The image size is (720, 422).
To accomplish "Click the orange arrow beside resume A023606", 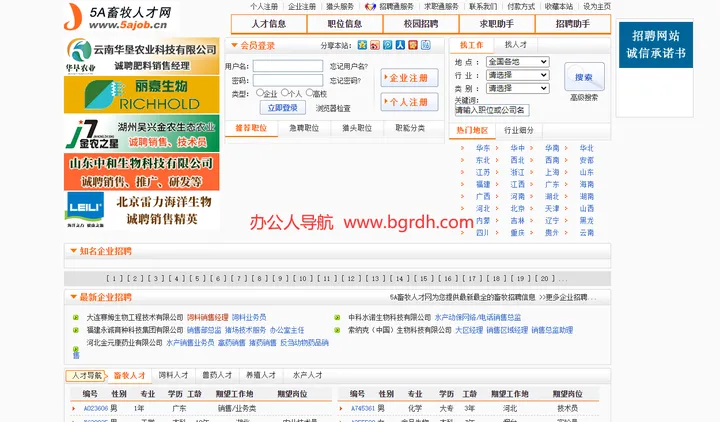I will click(x=73, y=408).
